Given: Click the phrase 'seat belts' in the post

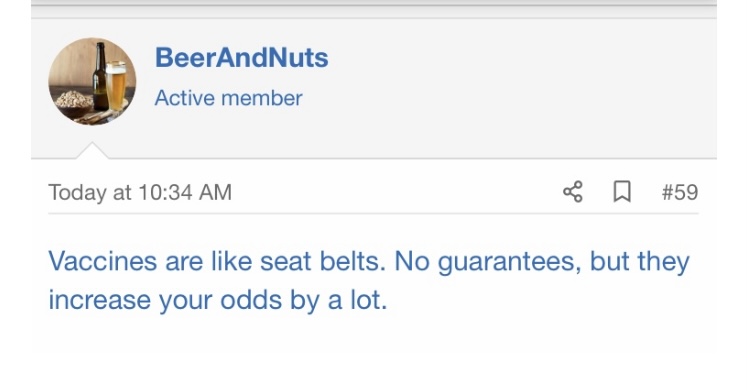Looking at the screenshot, I should tap(322, 262).
